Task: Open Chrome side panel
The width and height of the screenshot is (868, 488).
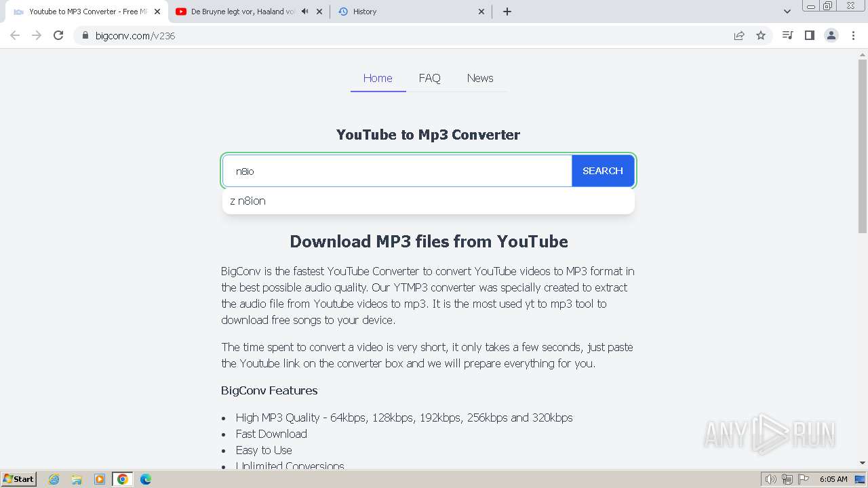Action: pos(809,35)
